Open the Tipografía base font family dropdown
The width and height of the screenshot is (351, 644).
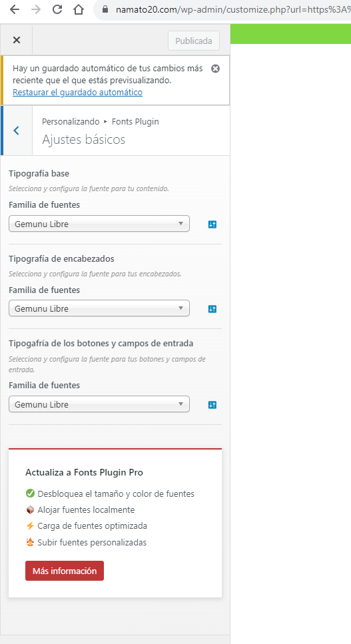pyautogui.click(x=99, y=224)
